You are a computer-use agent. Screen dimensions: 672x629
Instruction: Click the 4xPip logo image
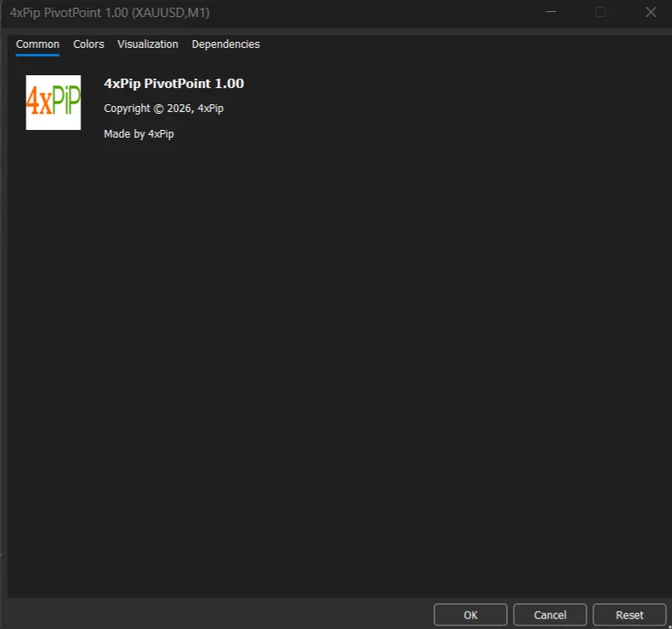pos(53,103)
